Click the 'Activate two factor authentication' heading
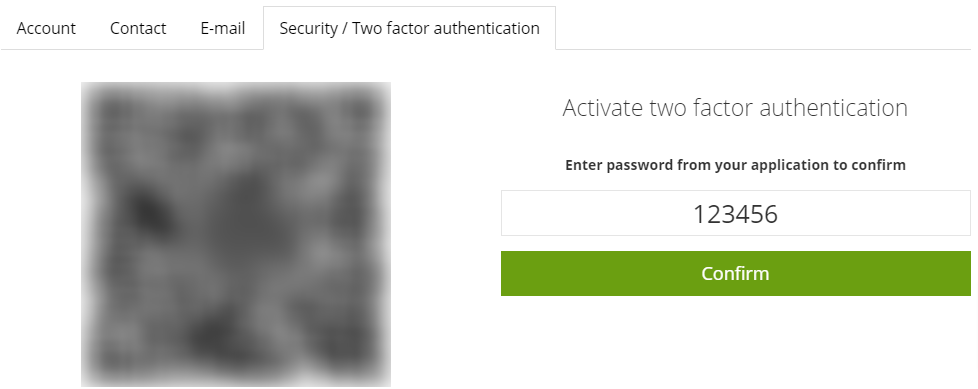 (735, 108)
